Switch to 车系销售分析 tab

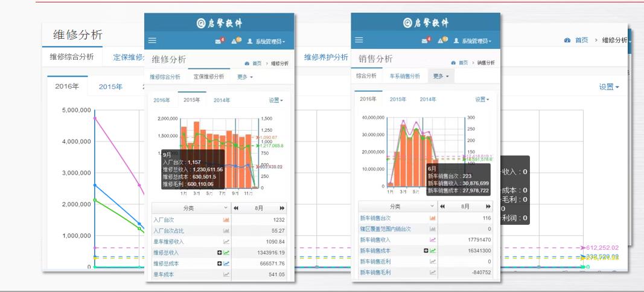click(x=404, y=76)
